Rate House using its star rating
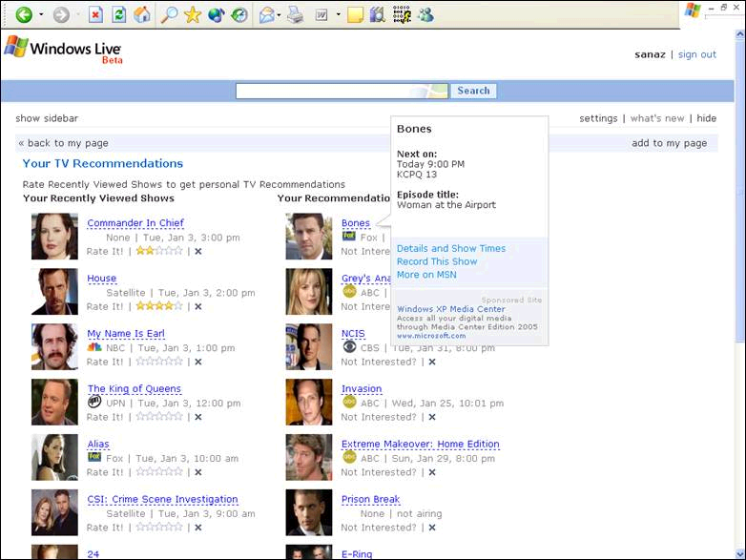This screenshot has width=746, height=560. (x=159, y=306)
